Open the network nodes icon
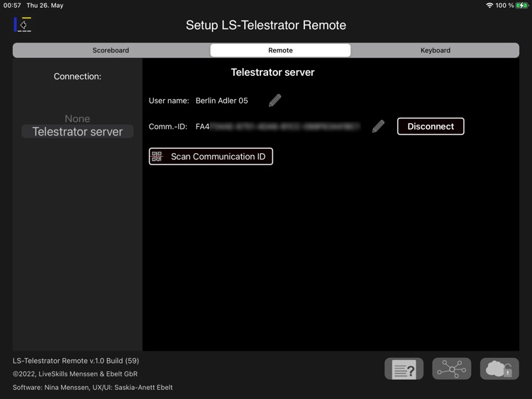 coord(452,369)
